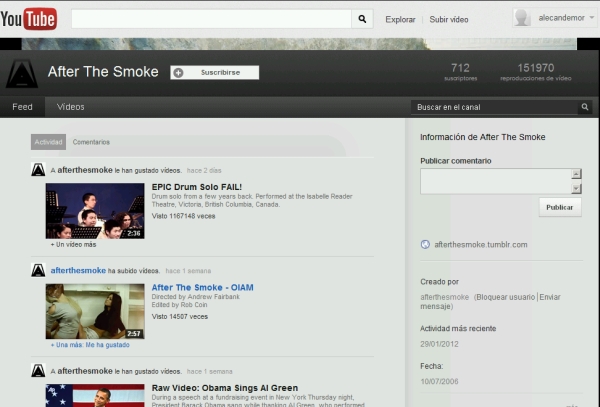Click the Publicar button

coord(560,207)
